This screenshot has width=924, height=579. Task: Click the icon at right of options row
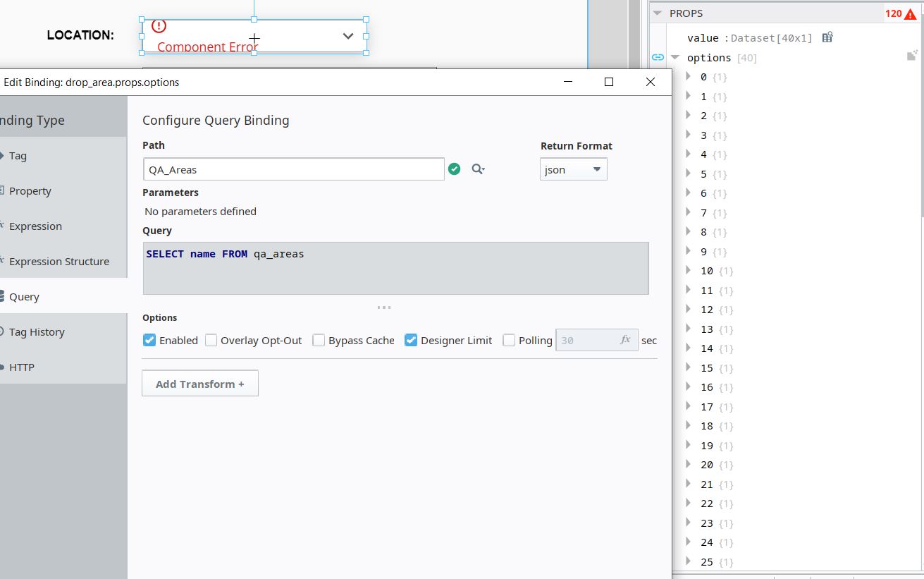(x=912, y=55)
